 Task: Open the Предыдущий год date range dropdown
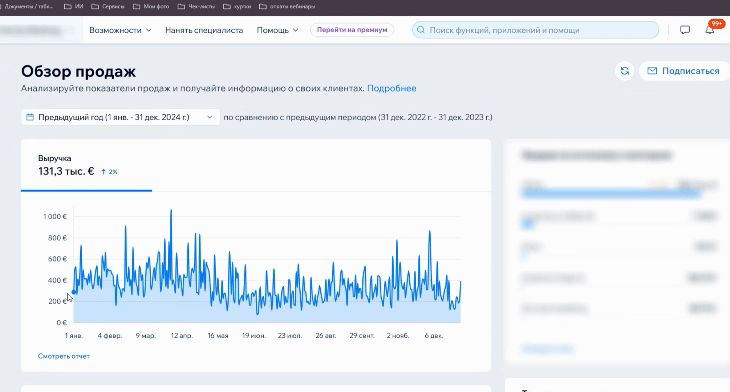coord(120,117)
